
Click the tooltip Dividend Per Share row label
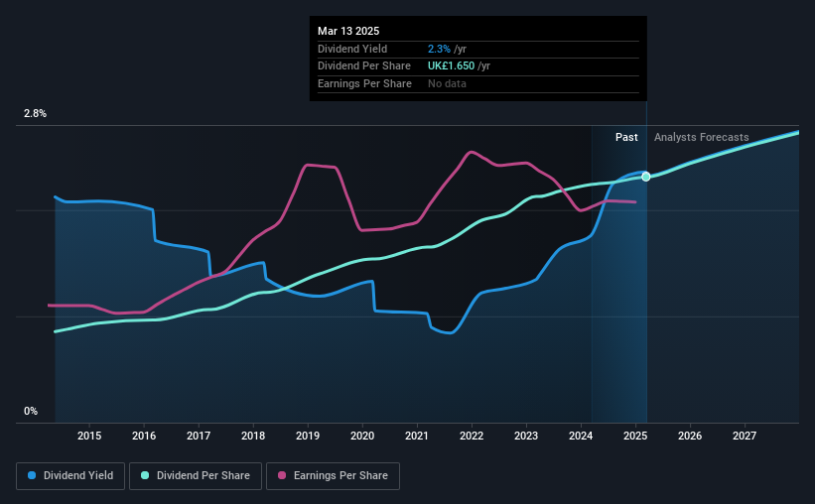[x=364, y=66]
